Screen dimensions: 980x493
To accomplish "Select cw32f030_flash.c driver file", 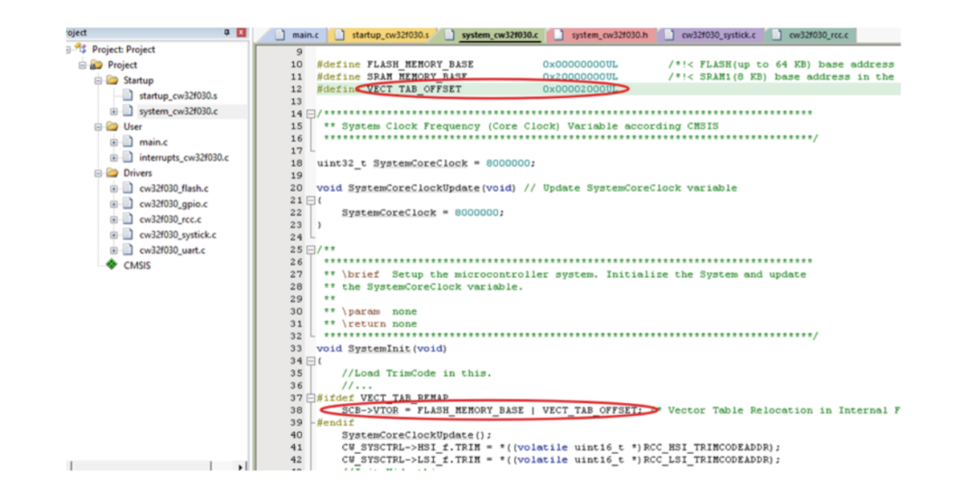I will (173, 188).
